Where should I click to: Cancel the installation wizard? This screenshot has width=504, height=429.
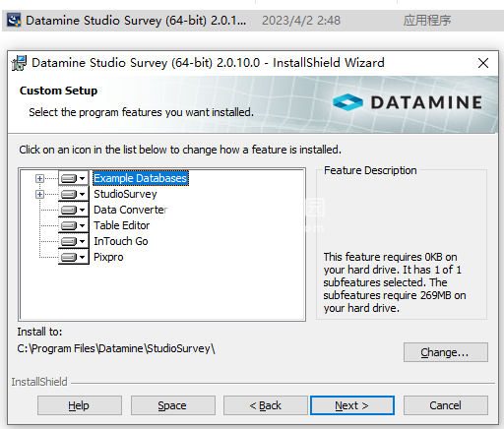click(x=446, y=405)
